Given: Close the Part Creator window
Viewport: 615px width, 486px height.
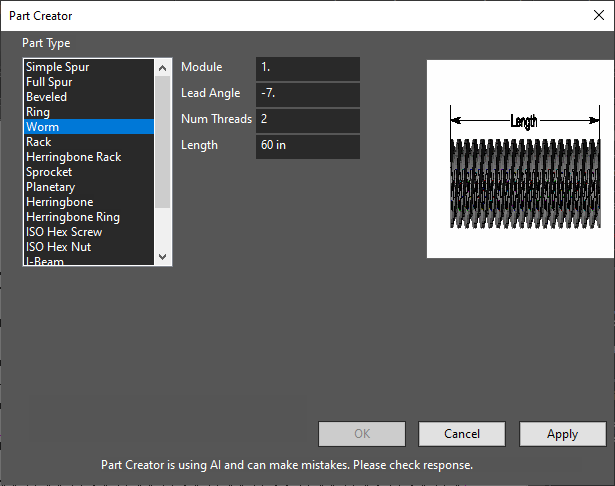Looking at the screenshot, I should (x=599, y=15).
